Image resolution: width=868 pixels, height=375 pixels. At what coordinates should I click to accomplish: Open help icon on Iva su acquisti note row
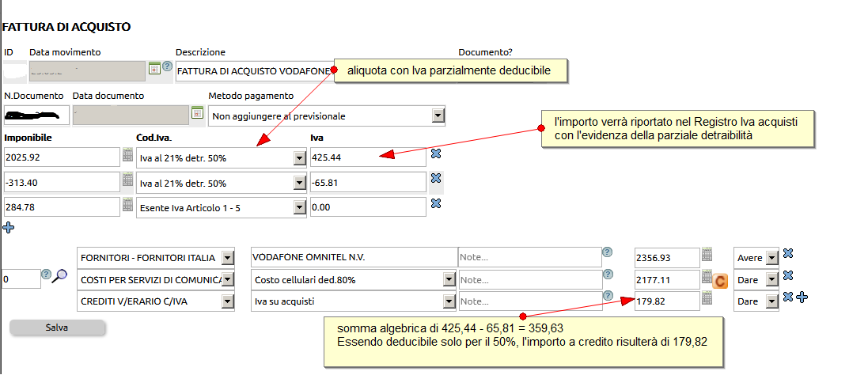point(607,296)
